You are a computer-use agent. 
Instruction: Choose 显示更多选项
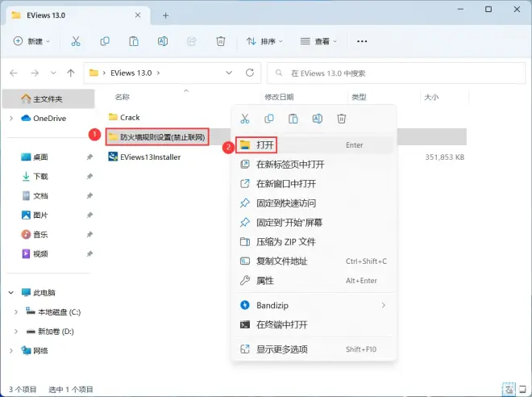click(x=314, y=349)
